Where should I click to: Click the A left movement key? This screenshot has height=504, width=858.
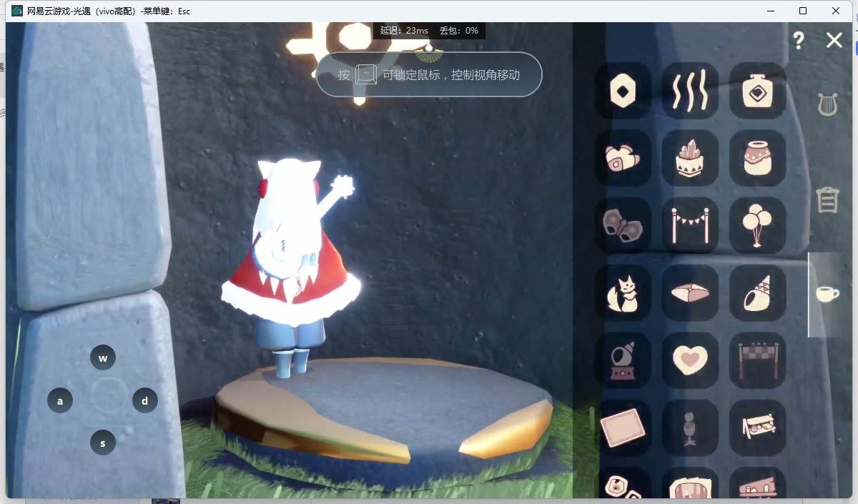[60, 401]
